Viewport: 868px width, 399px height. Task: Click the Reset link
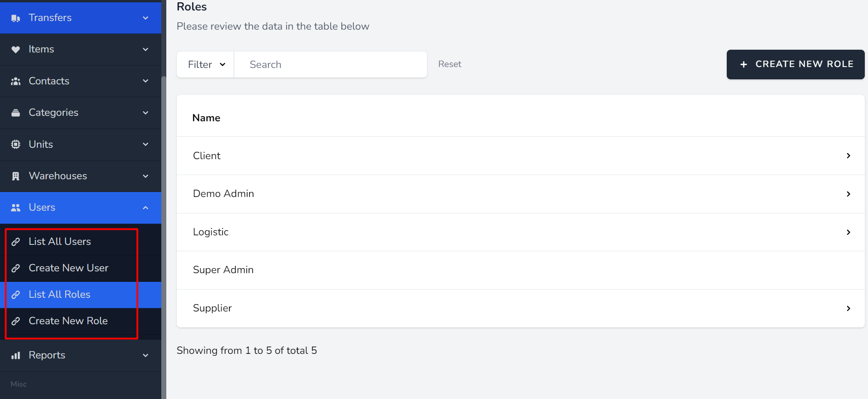click(x=449, y=64)
